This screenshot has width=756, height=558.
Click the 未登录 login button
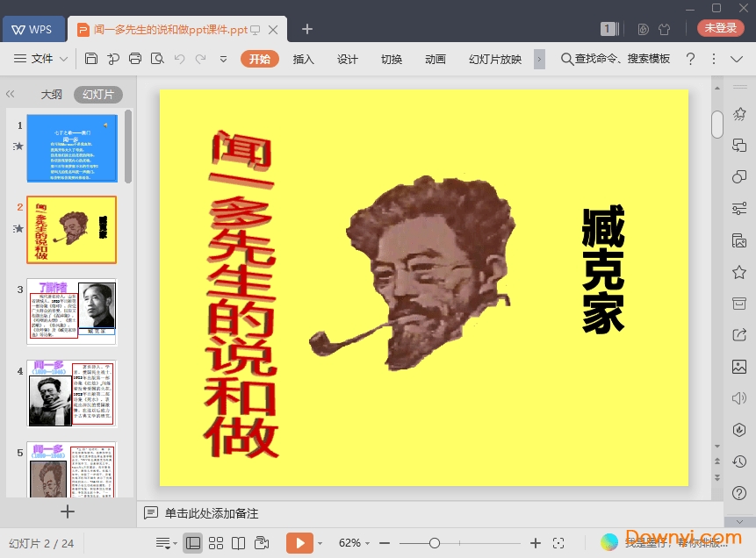pyautogui.click(x=719, y=27)
